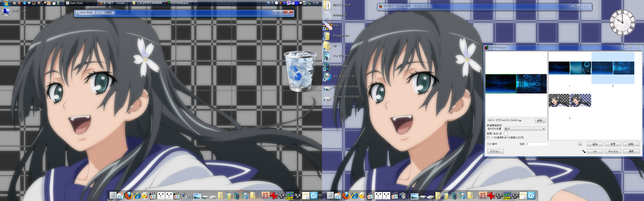Open the blue Co icon in purple-wallpaper dock
The height and width of the screenshot is (201, 644).
(531, 195)
